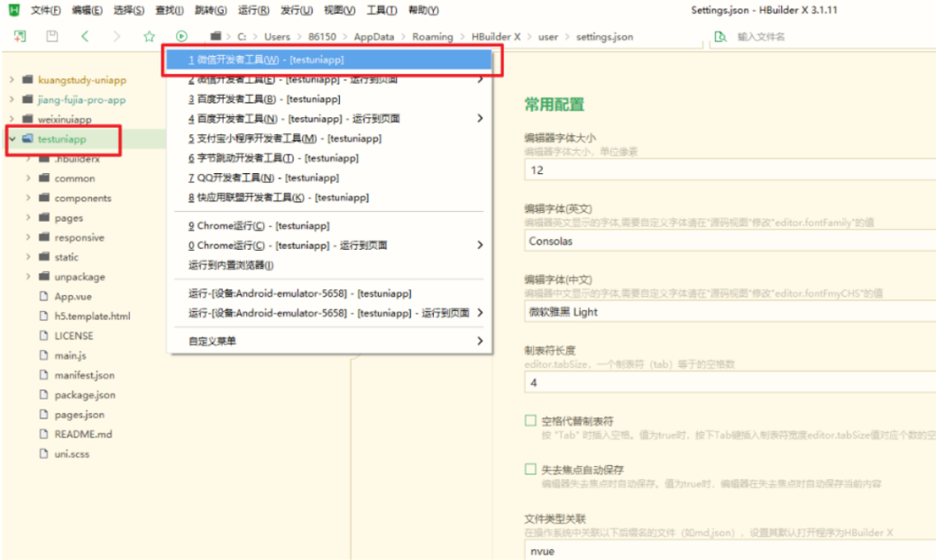This screenshot has height=560, width=936.
Task: Go forward with the right arrow icon
Action: click(x=116, y=36)
